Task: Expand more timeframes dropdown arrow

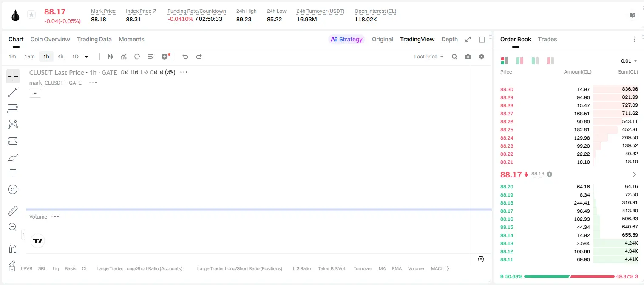Action: [86, 57]
